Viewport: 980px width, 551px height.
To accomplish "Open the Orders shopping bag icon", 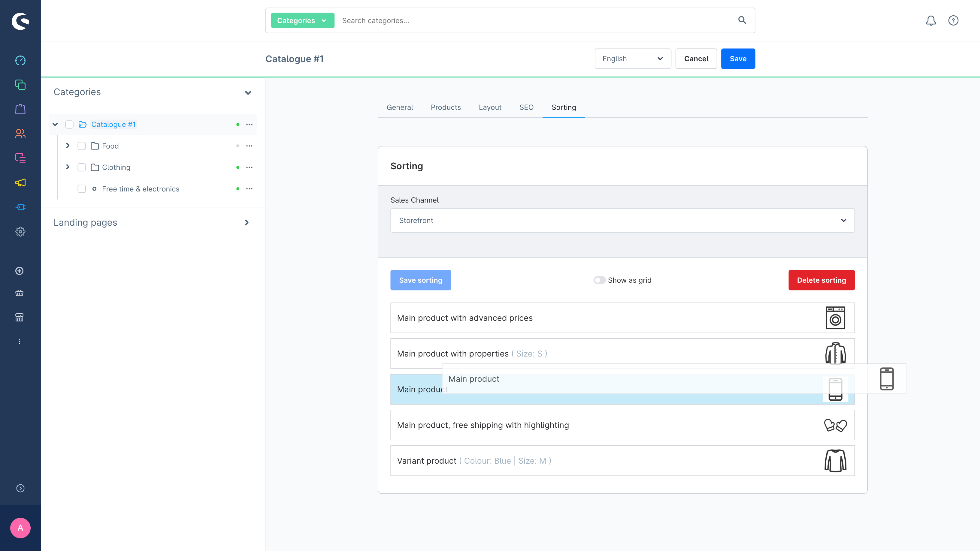I will pos(20,110).
